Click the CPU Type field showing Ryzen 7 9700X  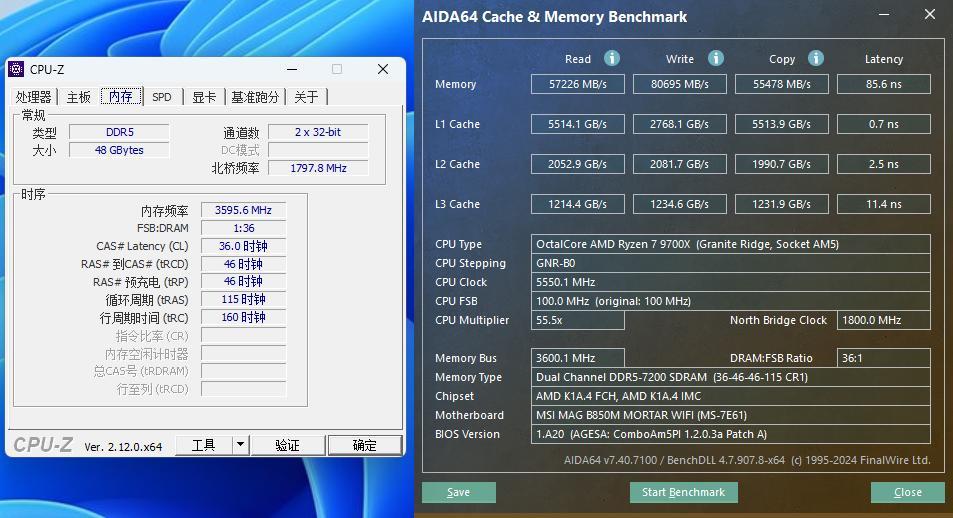(x=731, y=244)
